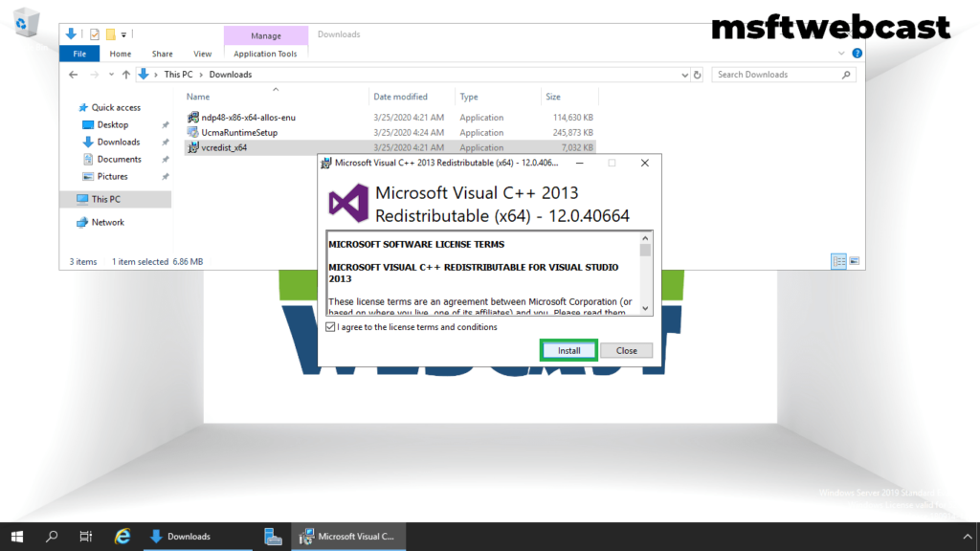Image resolution: width=980 pixels, height=551 pixels.
Task: Open Customize Quick Access Toolbar dropdown
Action: pyautogui.click(x=123, y=35)
